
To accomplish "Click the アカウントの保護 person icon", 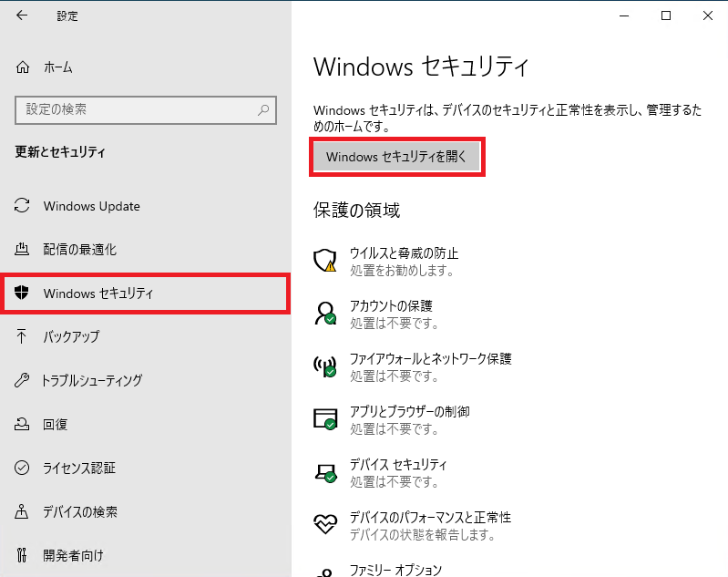I will tap(325, 314).
